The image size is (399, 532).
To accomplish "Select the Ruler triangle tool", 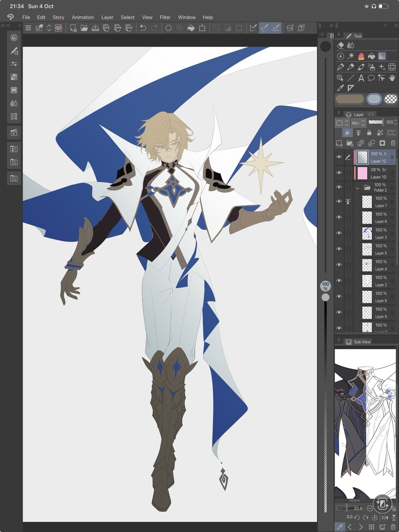I will [x=351, y=88].
